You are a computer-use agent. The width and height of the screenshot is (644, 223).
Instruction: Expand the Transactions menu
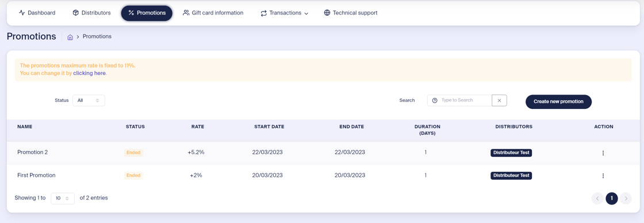pyautogui.click(x=284, y=13)
